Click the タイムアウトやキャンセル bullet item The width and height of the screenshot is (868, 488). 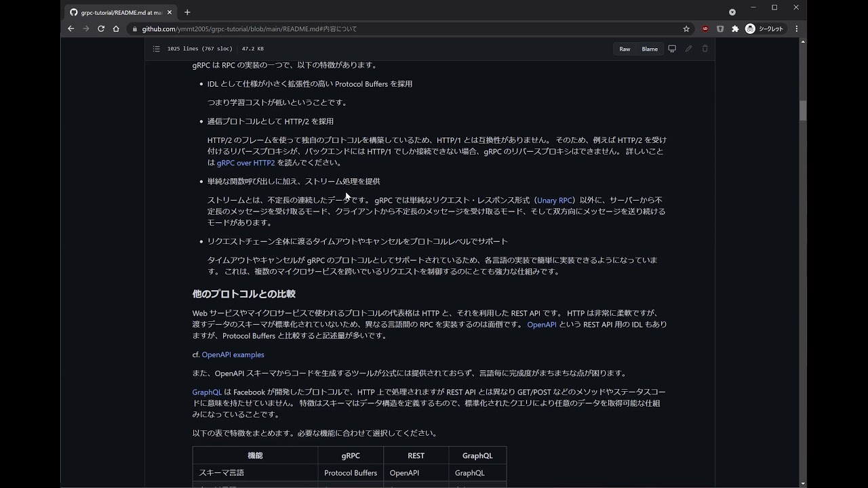(x=357, y=241)
